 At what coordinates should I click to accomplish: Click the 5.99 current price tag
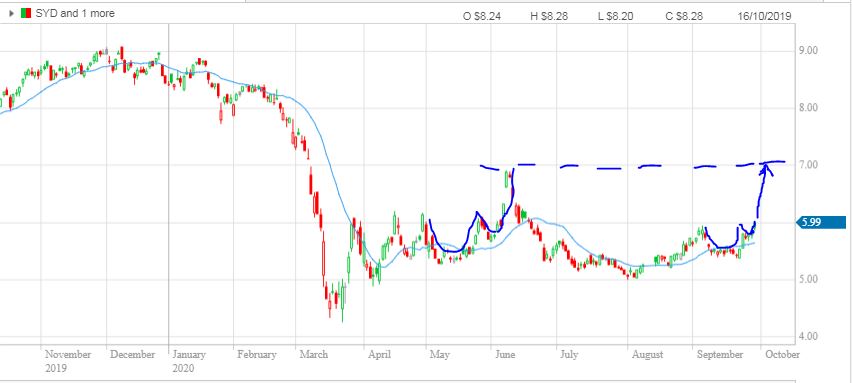point(820,222)
